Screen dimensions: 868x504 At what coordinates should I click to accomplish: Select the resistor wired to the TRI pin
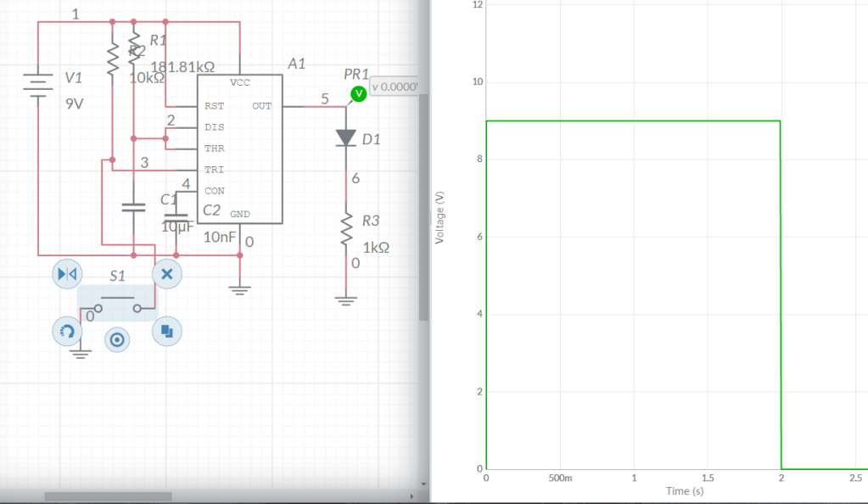[112, 59]
